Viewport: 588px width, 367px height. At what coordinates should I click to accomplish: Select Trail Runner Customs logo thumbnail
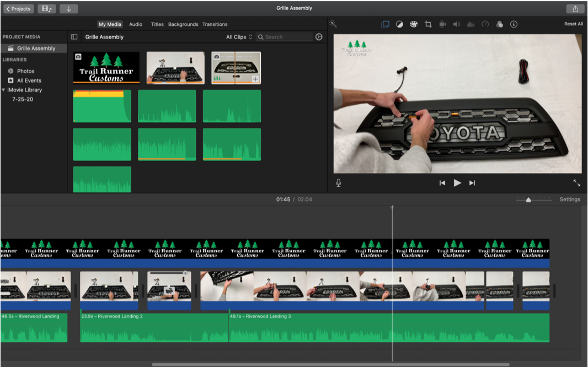[x=106, y=67]
